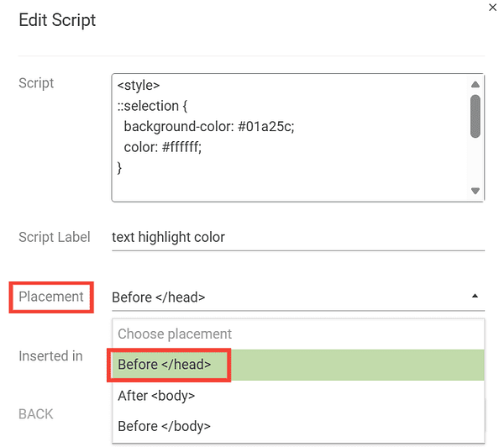This screenshot has width=504, height=447.
Task: Click the script scrollbar thumb
Action: pos(475,115)
